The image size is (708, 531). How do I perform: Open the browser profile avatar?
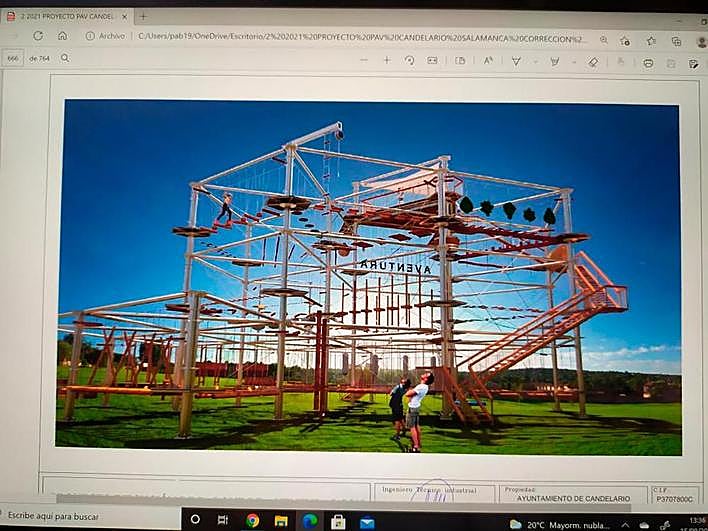point(701,42)
